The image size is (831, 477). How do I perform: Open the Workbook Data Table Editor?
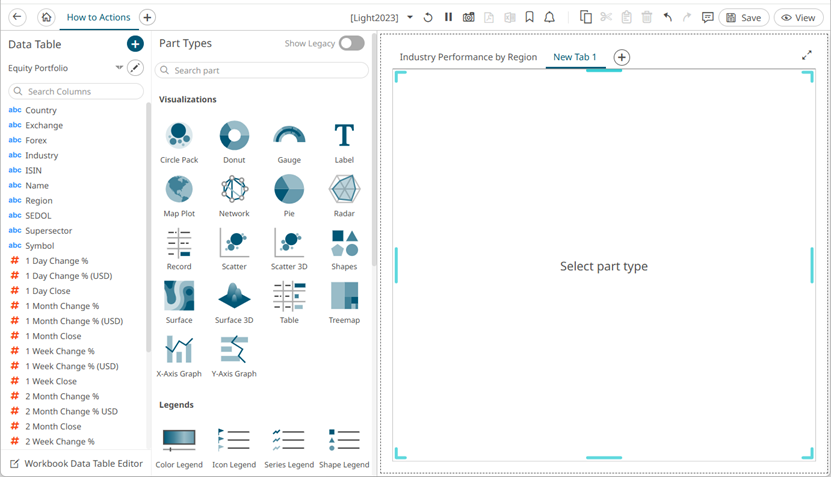coord(76,463)
